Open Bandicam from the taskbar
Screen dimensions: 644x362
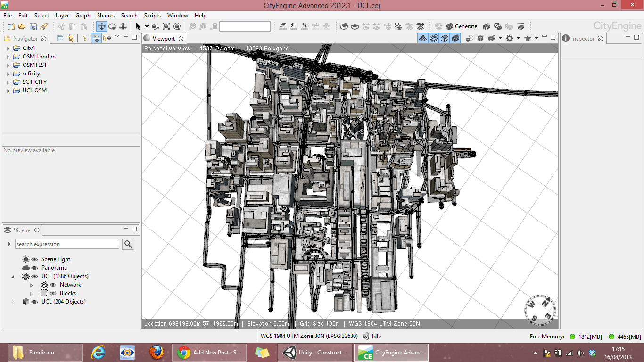[45, 352]
